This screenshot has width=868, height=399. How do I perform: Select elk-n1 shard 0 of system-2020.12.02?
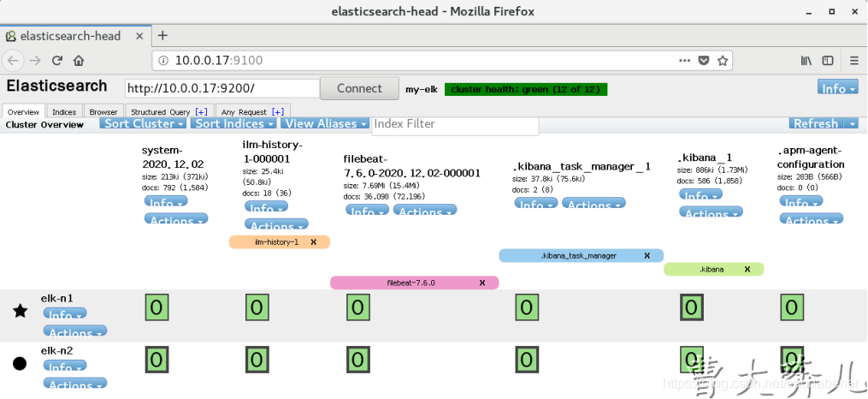tap(156, 307)
